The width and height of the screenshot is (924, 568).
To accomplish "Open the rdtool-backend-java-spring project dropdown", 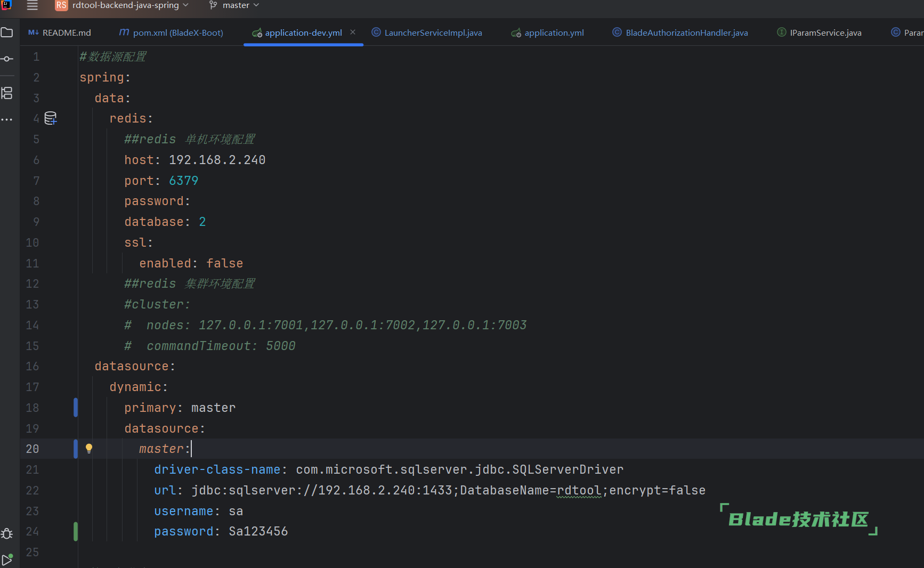I will pos(131,5).
